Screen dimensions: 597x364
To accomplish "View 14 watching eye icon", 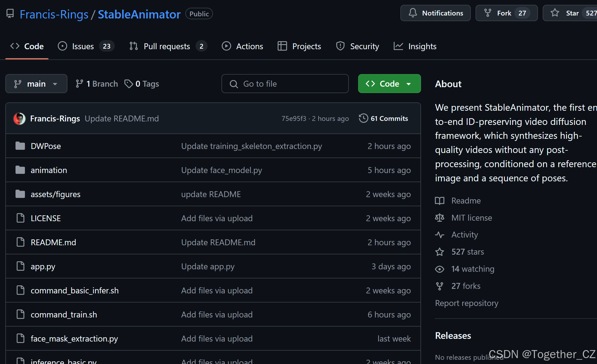I will [x=439, y=269].
